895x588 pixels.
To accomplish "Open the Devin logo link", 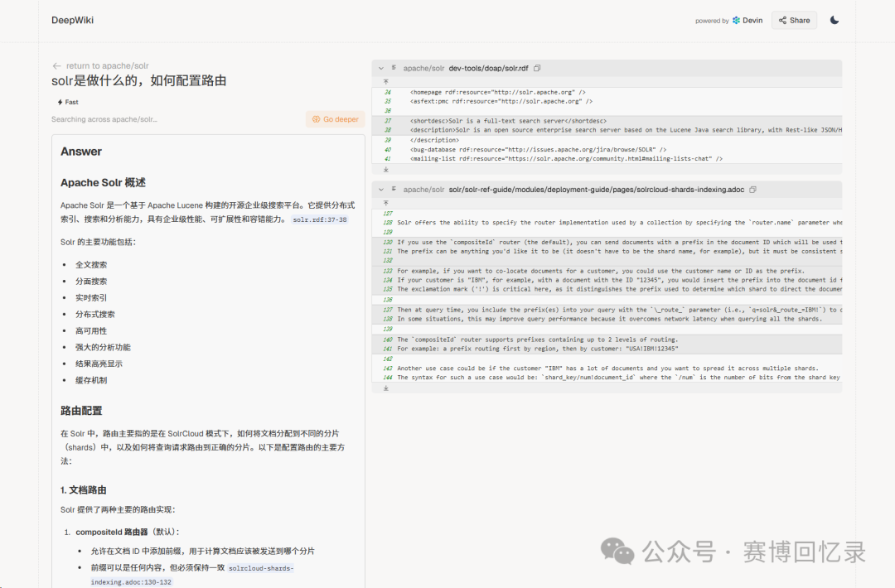I will pyautogui.click(x=747, y=20).
